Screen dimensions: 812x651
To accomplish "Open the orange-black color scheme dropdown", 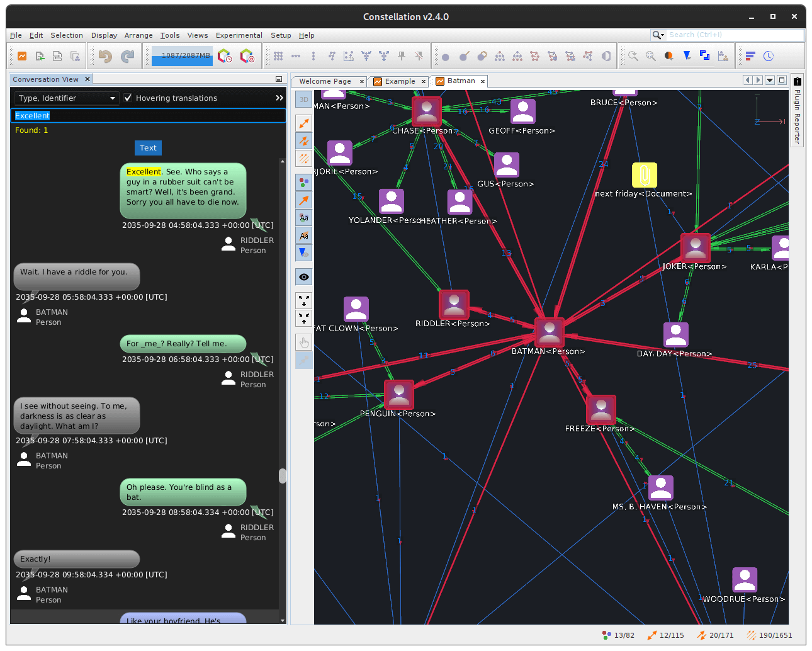I will pyautogui.click(x=669, y=56).
